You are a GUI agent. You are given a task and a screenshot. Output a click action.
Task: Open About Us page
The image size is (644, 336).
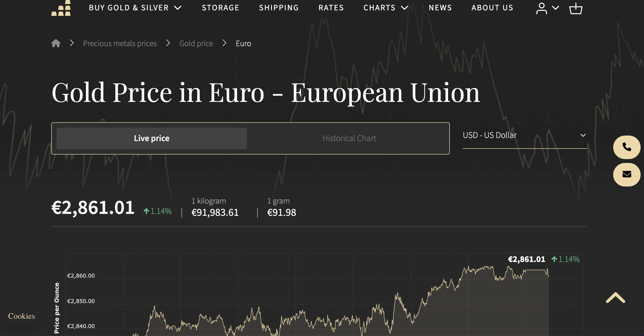pyautogui.click(x=492, y=8)
